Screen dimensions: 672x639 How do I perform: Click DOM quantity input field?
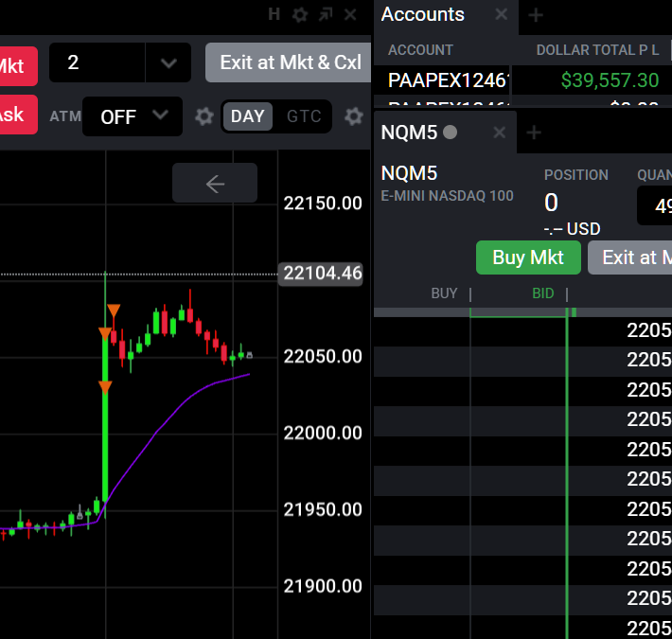655,205
